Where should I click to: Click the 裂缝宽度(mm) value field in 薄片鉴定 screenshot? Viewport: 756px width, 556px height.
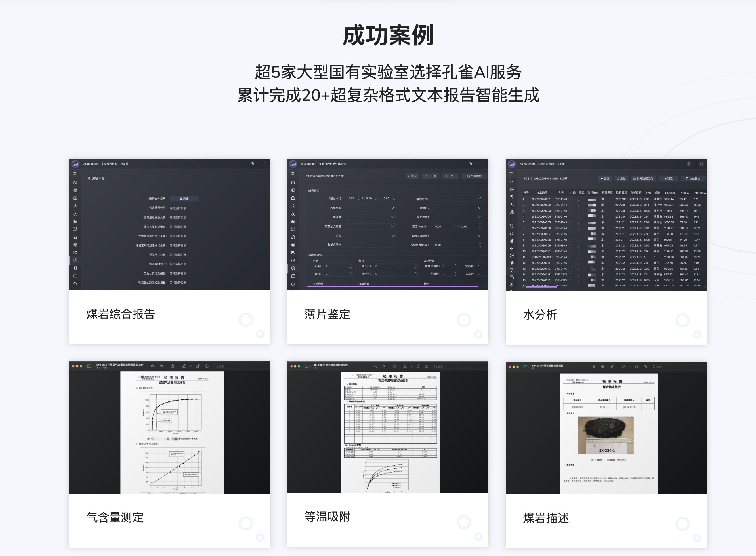[x=458, y=245]
